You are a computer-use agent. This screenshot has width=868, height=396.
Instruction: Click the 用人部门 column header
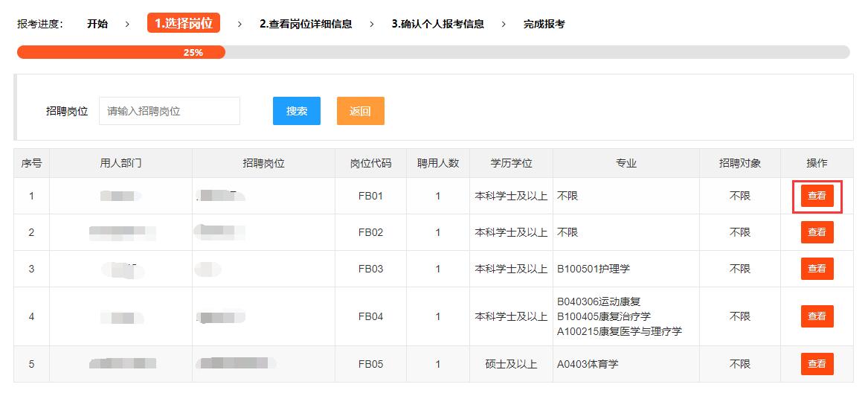pos(120,163)
